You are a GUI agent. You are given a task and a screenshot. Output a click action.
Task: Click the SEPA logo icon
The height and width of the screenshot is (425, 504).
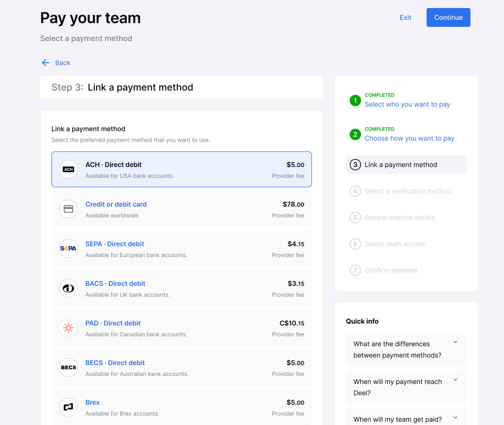[x=68, y=249]
